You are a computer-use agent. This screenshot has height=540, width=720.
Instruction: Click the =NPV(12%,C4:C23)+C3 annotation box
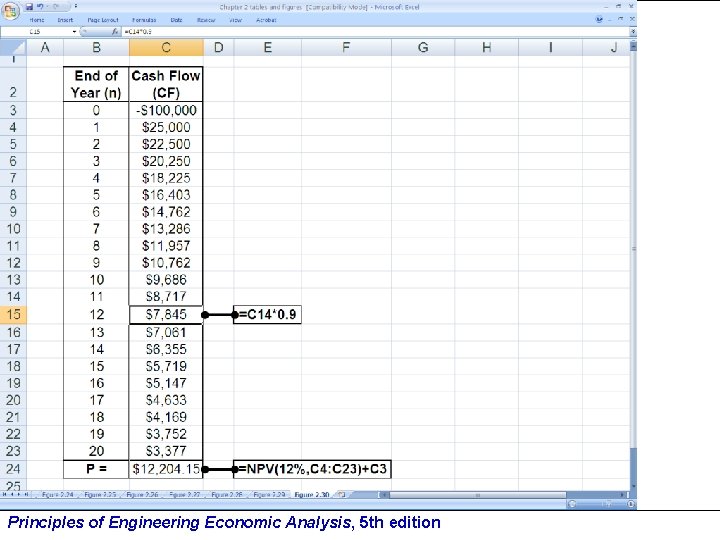pos(312,469)
